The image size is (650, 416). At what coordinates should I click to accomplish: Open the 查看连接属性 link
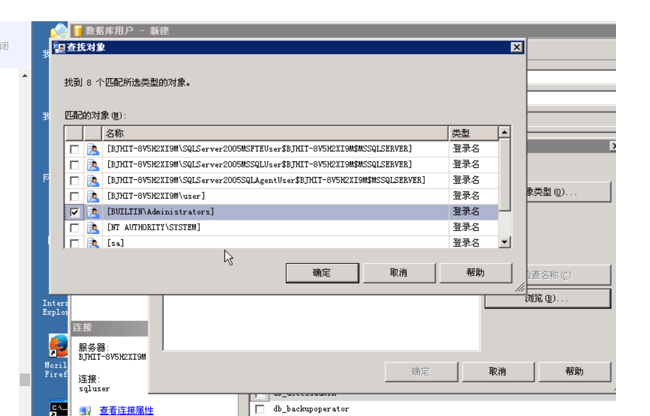pyautogui.click(x=126, y=411)
